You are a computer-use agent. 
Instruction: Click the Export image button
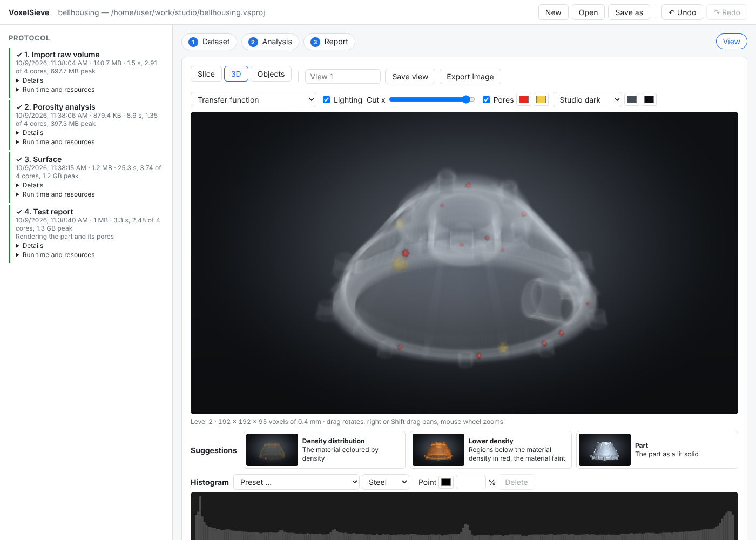(470, 77)
